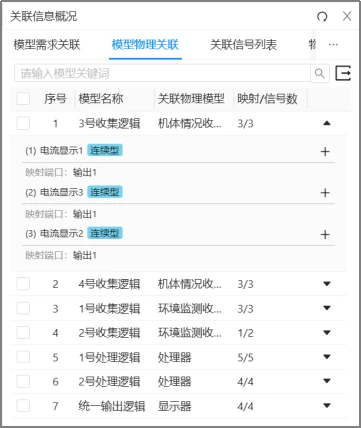Viewport: 361px width, 428px height.
Task: Click the export icon beside search
Action: pos(343,73)
